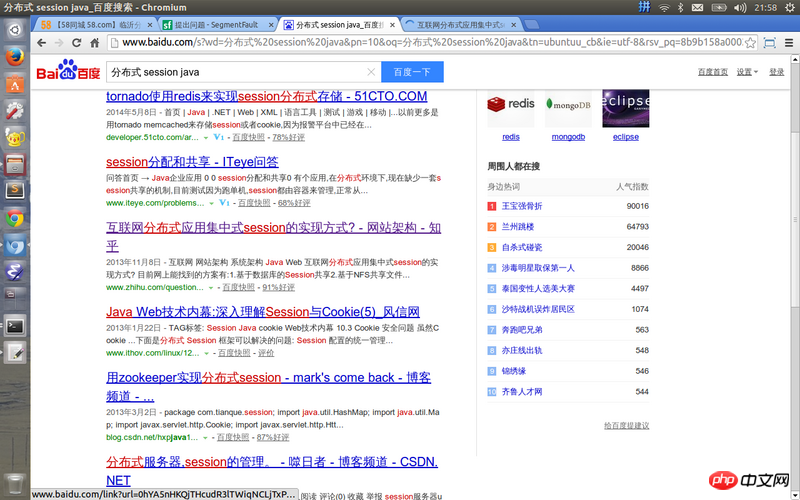Viewport: 800px width, 500px height.
Task: Expand arrow beside www.zhihu.com URL
Action: (x=210, y=288)
